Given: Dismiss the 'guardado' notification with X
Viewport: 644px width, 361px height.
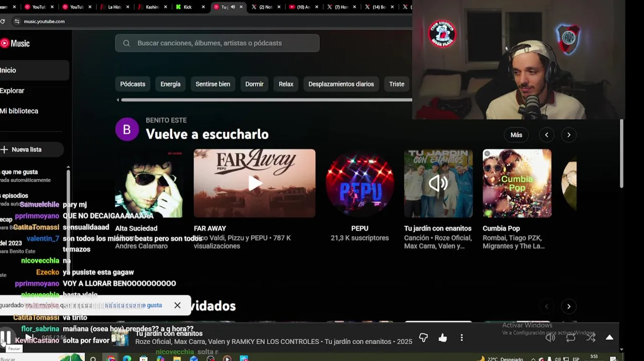Looking at the screenshot, I should pyautogui.click(x=177, y=305).
